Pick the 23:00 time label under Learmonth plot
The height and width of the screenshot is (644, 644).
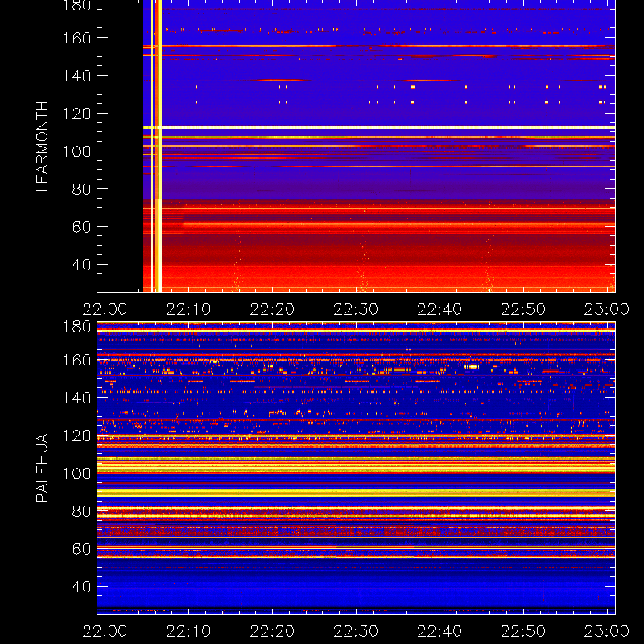pos(607,309)
